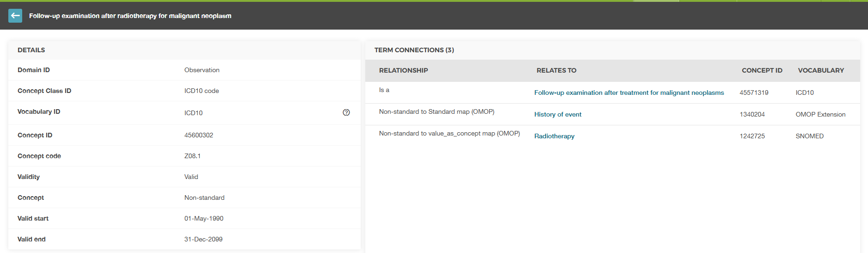The width and height of the screenshot is (868, 253).
Task: Select concept ID 45571319 in table
Action: click(x=754, y=93)
